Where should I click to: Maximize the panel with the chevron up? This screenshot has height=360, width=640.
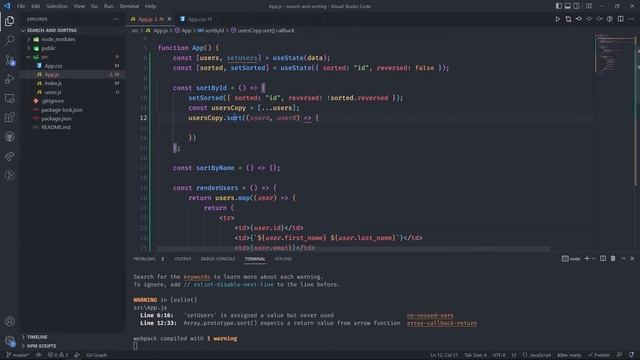[623, 259]
